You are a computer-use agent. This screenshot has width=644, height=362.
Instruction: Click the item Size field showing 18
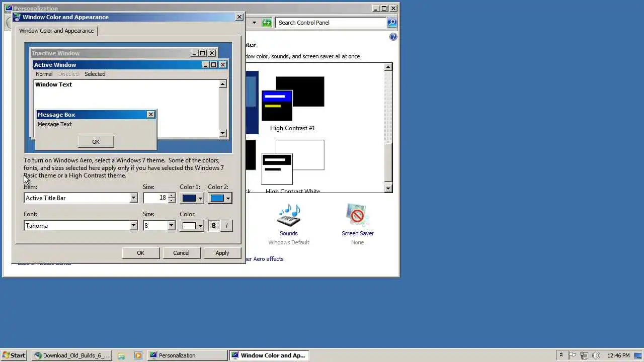pyautogui.click(x=155, y=198)
